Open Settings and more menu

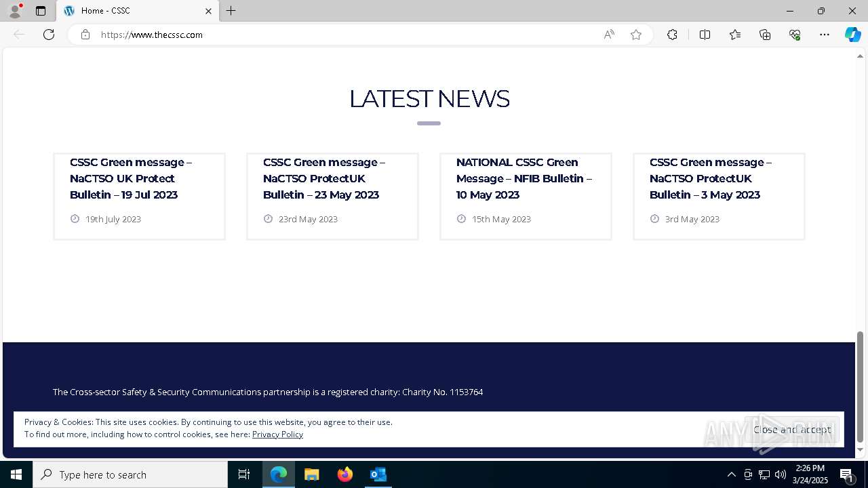click(825, 35)
